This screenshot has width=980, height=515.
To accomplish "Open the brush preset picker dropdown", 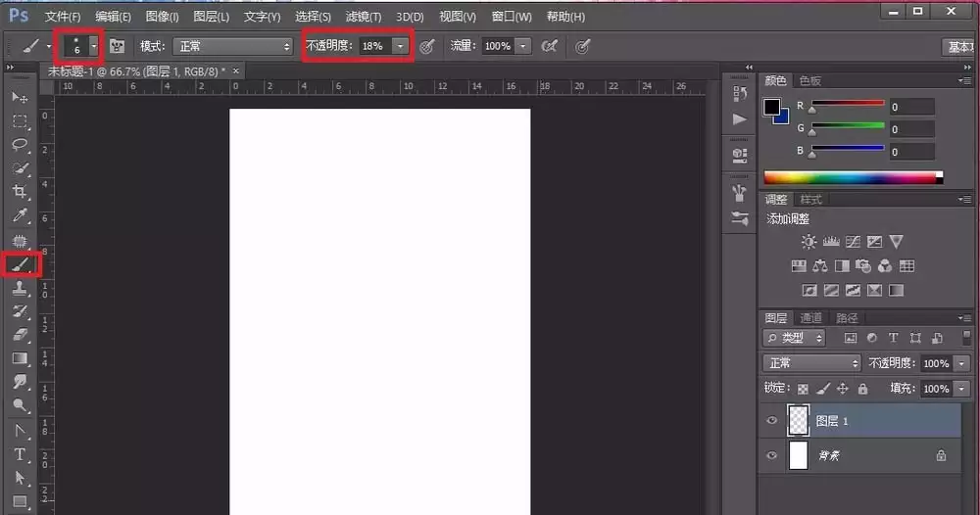I will click(94, 46).
